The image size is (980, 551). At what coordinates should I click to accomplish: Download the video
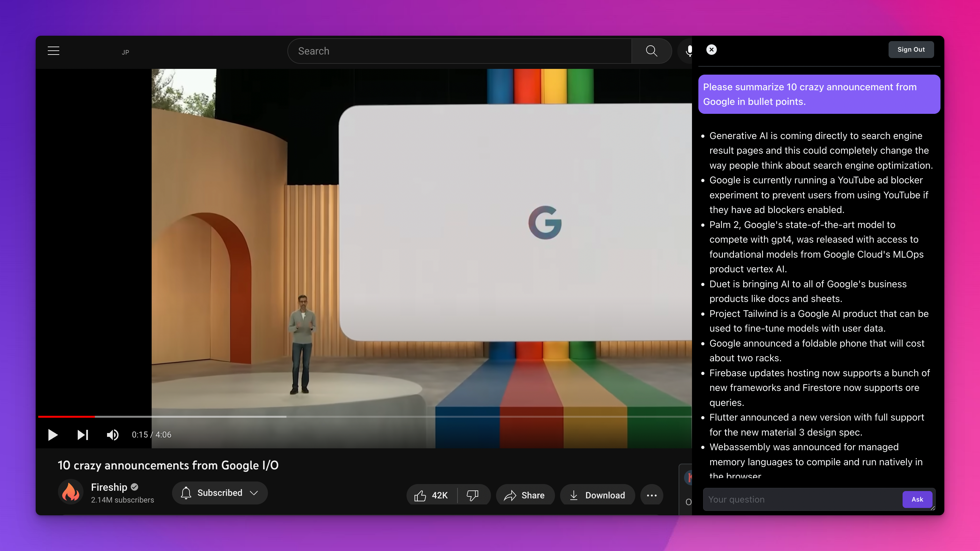(597, 495)
